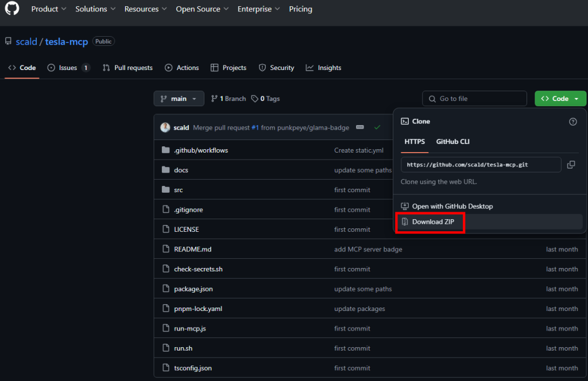
Task: Select the clone URL text field
Action: point(481,165)
